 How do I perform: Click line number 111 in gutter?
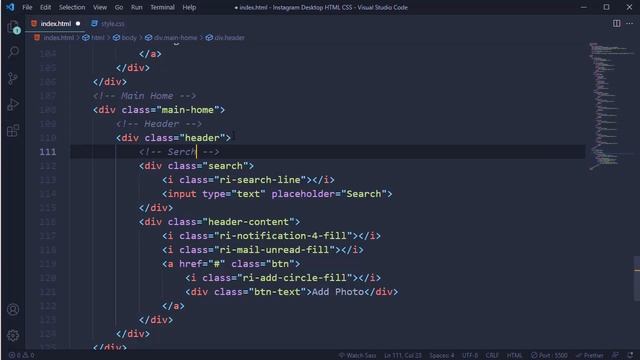(48, 152)
